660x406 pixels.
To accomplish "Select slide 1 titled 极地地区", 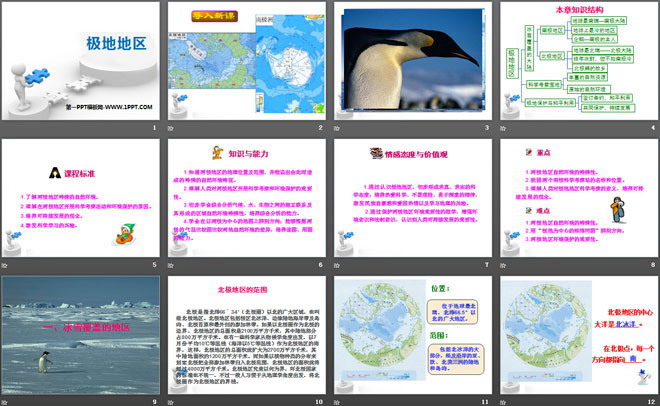I will (x=81, y=61).
